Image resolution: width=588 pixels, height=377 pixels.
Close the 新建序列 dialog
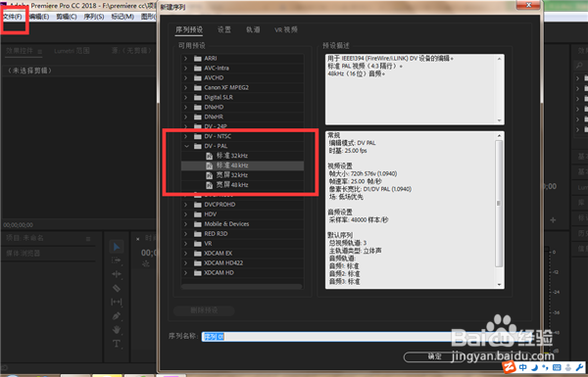click(528, 5)
